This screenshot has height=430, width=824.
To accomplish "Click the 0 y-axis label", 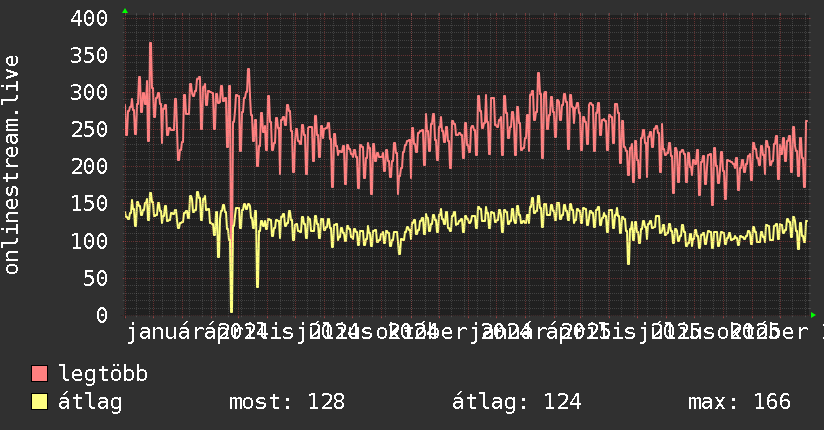I will click(x=102, y=315).
